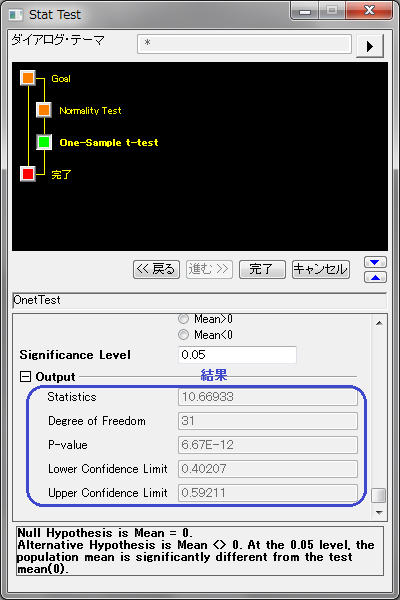
Task: Click the Significance Level 0.05 field
Action: point(237,355)
